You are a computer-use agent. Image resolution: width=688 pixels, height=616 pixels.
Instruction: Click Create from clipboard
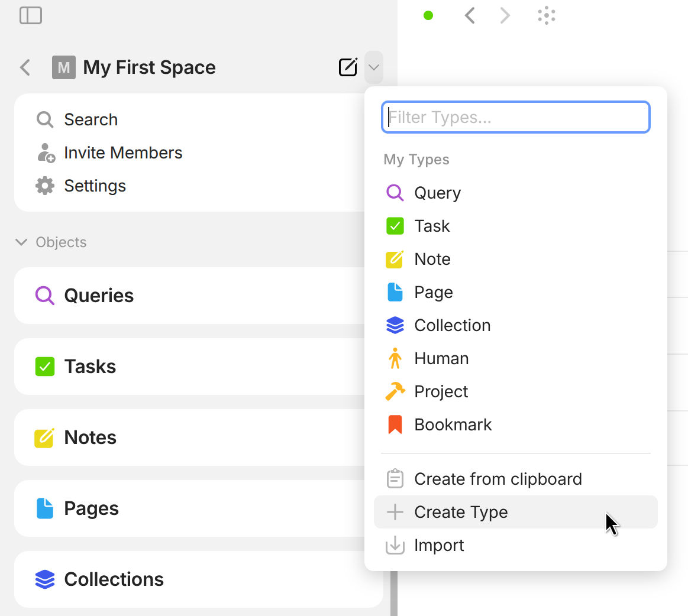tap(498, 479)
